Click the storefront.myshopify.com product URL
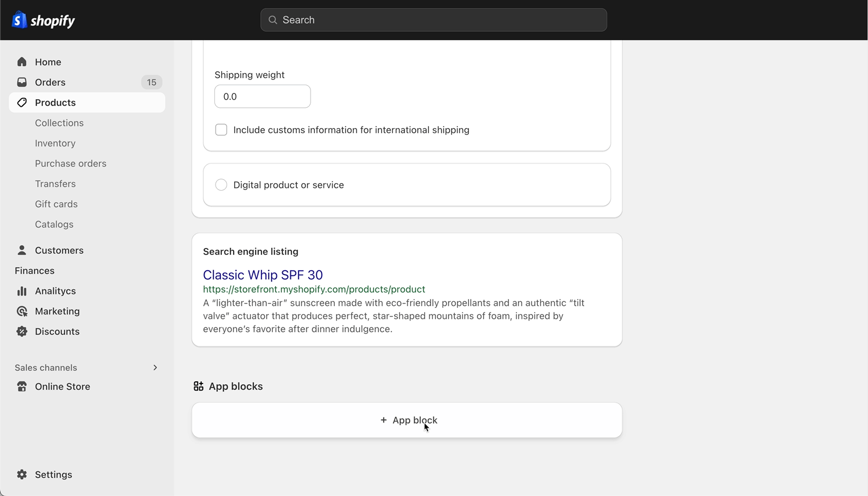868x496 pixels. coord(314,289)
